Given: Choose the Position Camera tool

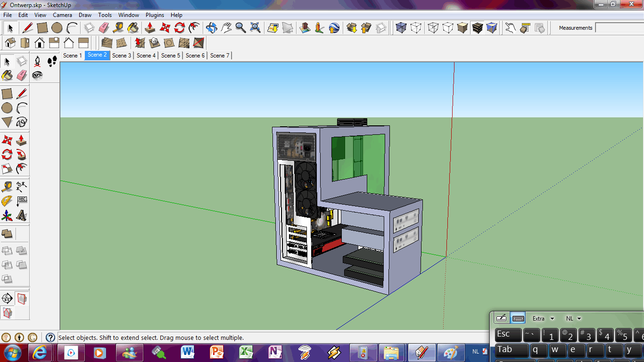Looking at the screenshot, I should 38,61.
